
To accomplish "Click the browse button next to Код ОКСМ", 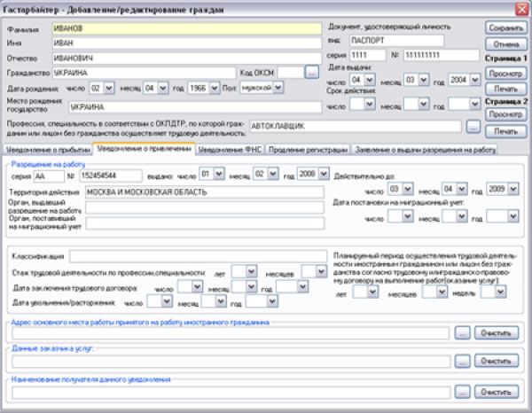I will (311, 73).
